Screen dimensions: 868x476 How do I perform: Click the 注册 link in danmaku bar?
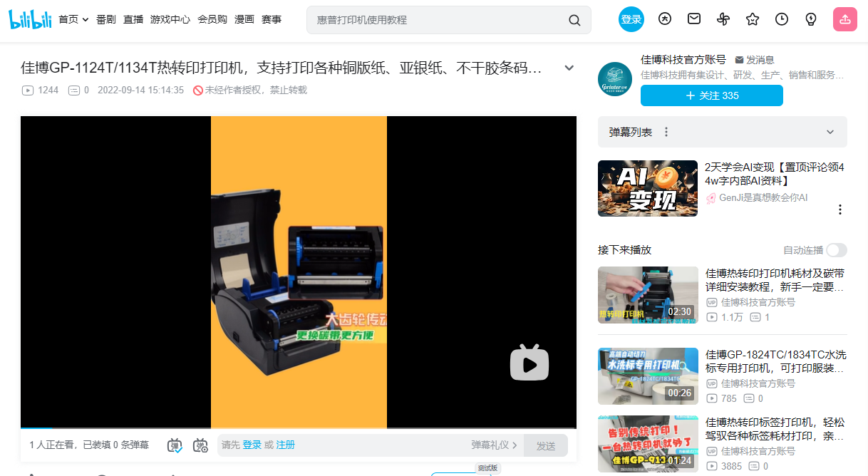coord(286,445)
